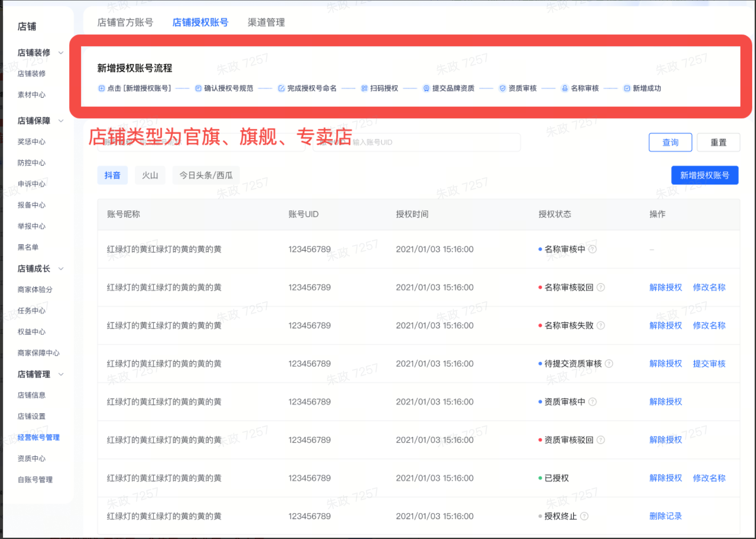
Task: Collapse the 店铺装修 sidebar section
Action: pos(61,53)
